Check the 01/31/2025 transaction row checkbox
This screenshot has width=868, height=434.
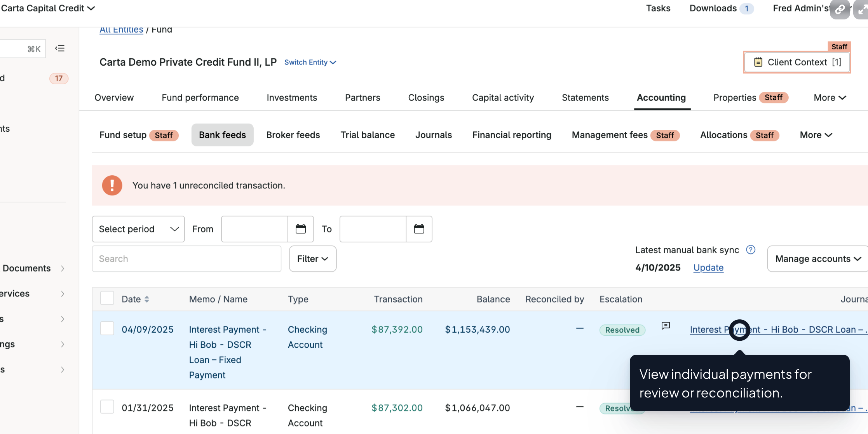(x=107, y=406)
